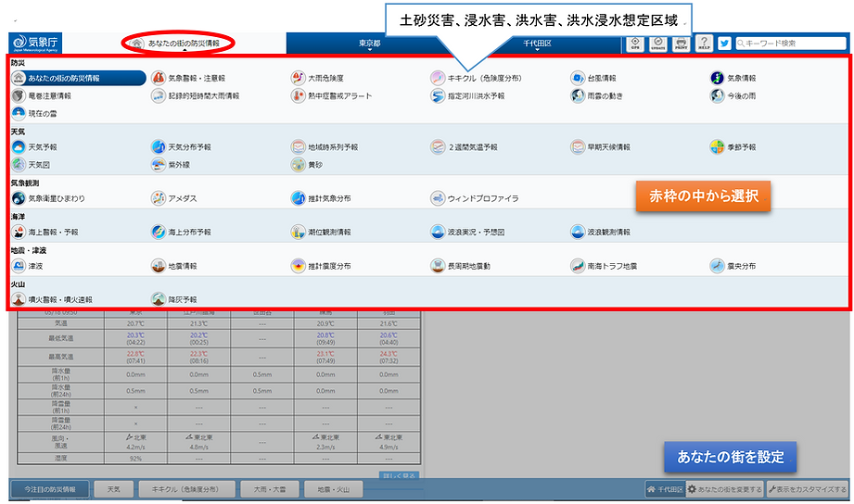The height and width of the screenshot is (504, 854).
Task: Open 地震情報 earthquake information
Action: pyautogui.click(x=174, y=266)
